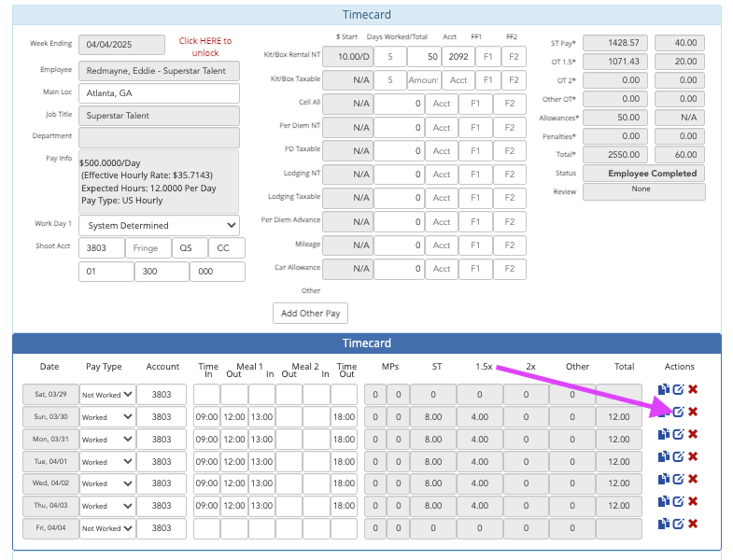Delete the Fri, 04/04 row

[693, 524]
